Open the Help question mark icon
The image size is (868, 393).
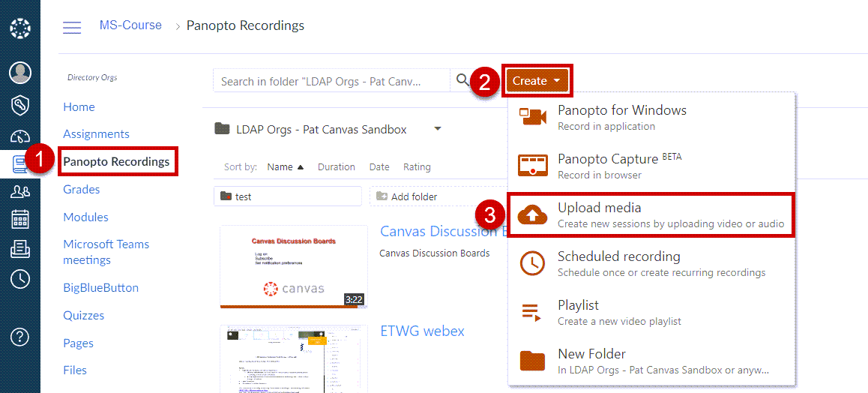pyautogui.click(x=20, y=337)
